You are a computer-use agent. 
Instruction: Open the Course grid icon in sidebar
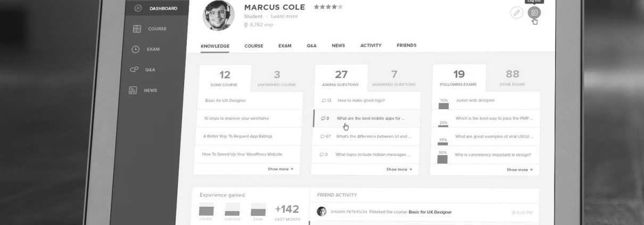tap(137, 29)
